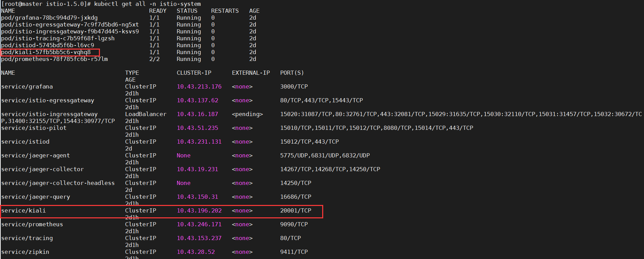Click the PORT(S) column header
Viewport: 644px width, 259px height.
pyautogui.click(x=292, y=73)
